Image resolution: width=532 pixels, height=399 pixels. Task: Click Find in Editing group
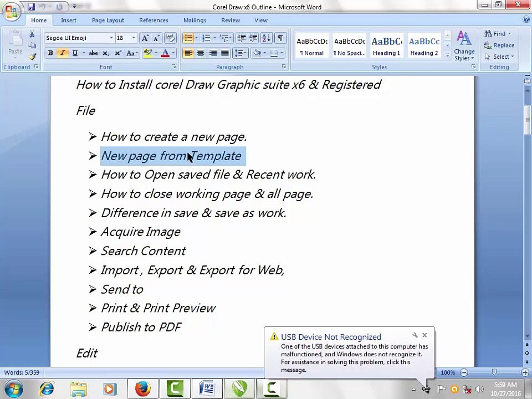(498, 34)
